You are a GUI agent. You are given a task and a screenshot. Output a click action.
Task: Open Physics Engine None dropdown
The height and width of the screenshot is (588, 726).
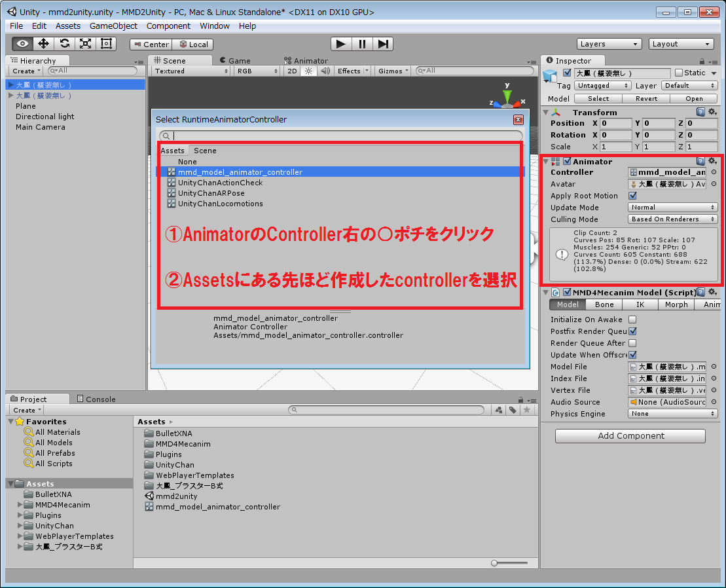click(673, 413)
